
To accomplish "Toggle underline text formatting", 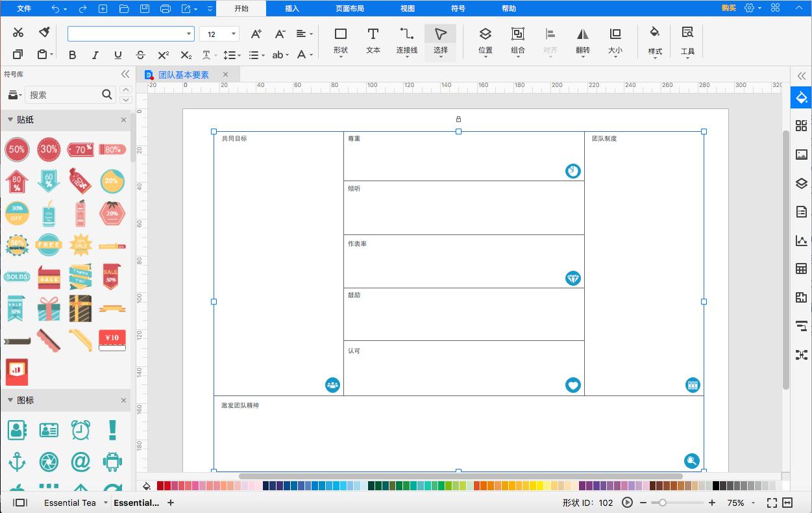I will tap(117, 55).
